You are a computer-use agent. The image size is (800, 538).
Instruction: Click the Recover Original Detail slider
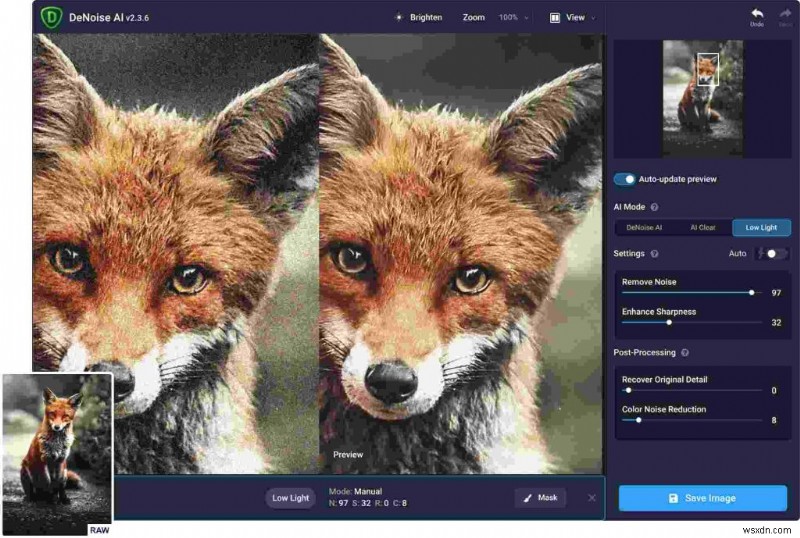[x=691, y=390]
